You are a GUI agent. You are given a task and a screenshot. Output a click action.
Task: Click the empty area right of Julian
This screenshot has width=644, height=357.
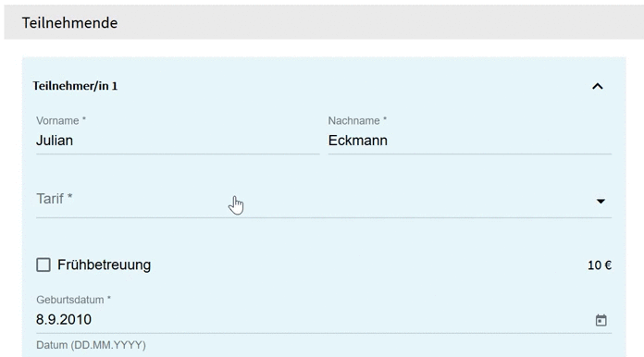point(196,141)
